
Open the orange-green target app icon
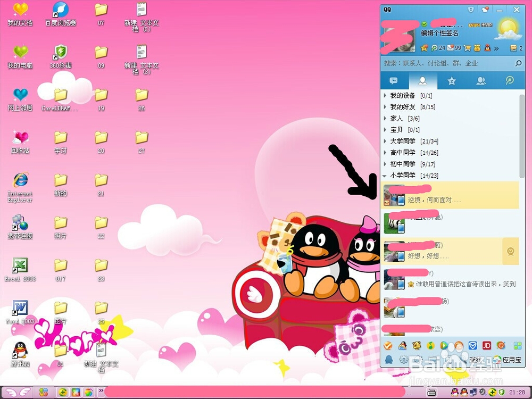(x=501, y=346)
